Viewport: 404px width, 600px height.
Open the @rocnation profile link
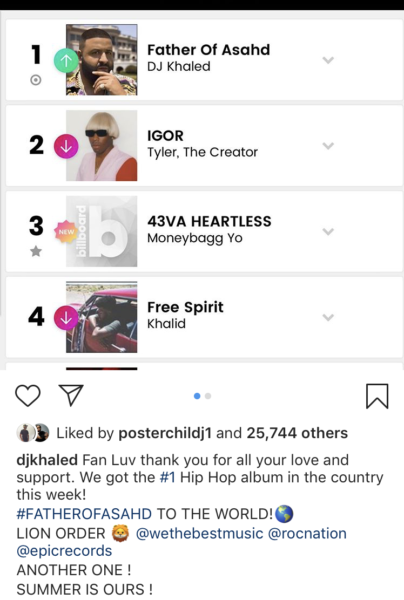307,533
